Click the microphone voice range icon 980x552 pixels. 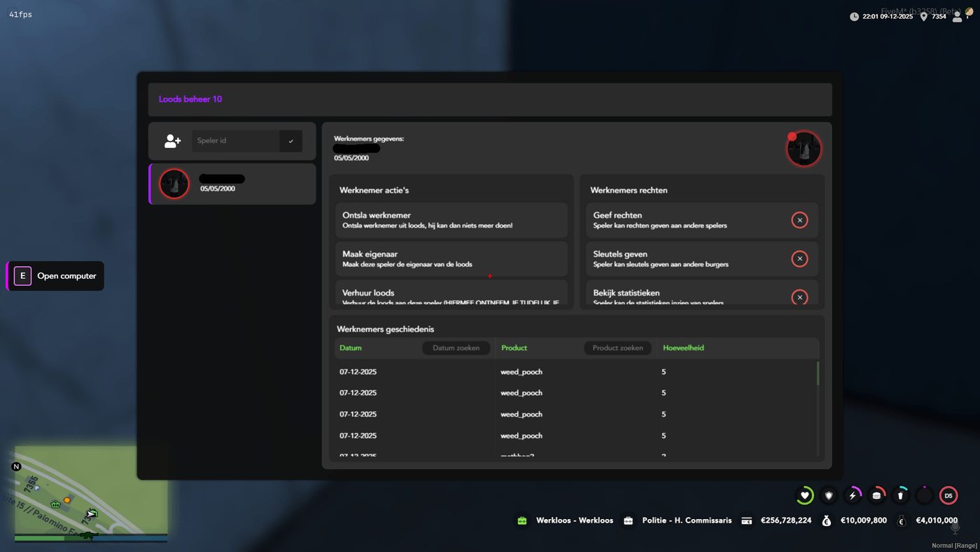tap(955, 529)
